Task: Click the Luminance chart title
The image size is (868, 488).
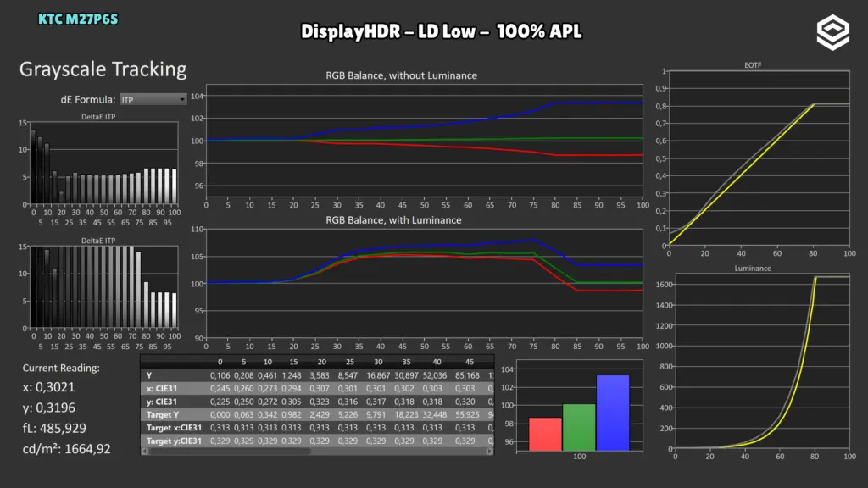Action: click(753, 269)
